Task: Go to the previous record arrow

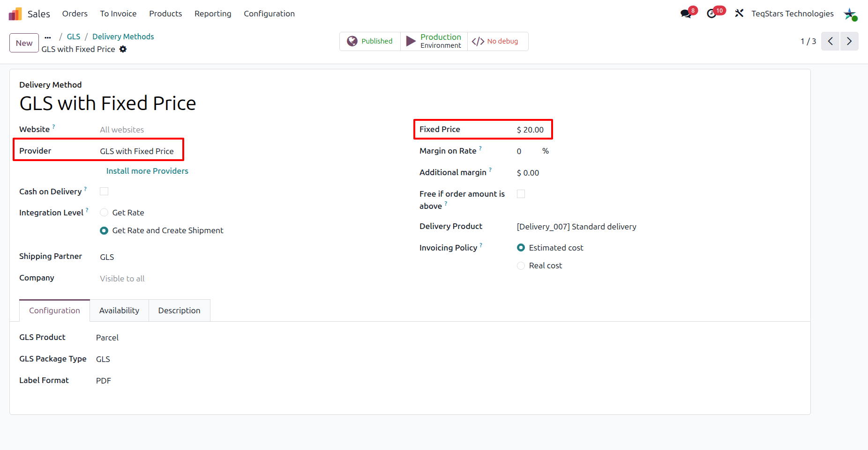Action: coord(830,41)
